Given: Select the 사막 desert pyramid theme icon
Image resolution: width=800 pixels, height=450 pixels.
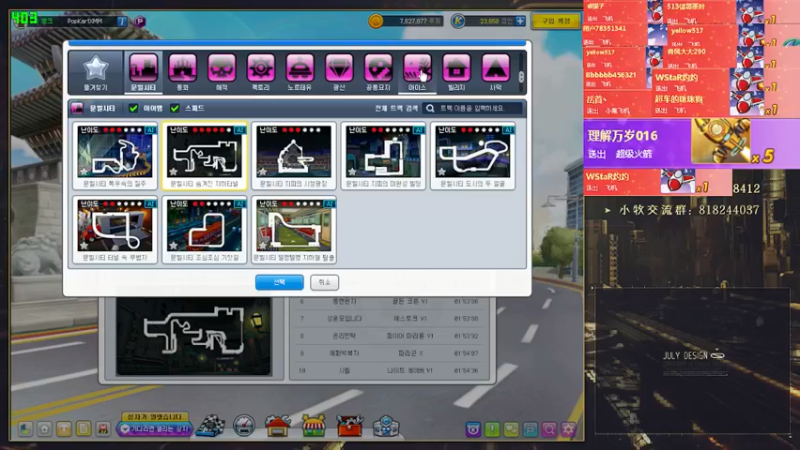Looking at the screenshot, I should pos(495,72).
